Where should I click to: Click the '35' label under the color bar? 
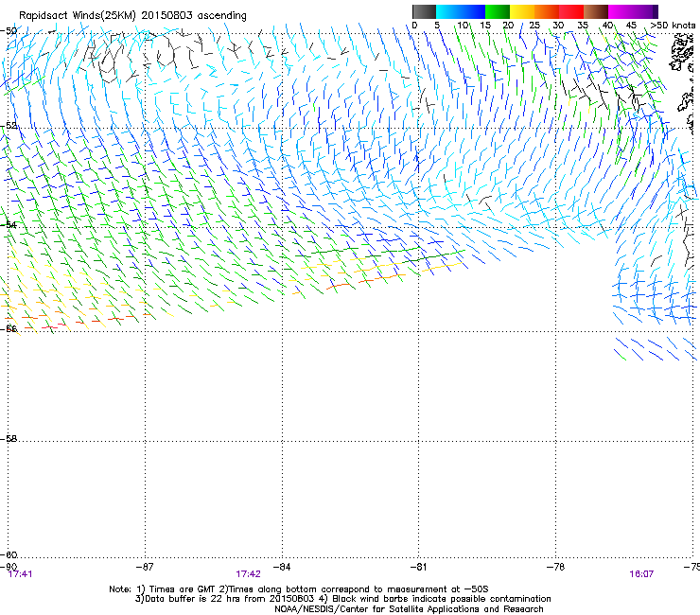(583, 26)
